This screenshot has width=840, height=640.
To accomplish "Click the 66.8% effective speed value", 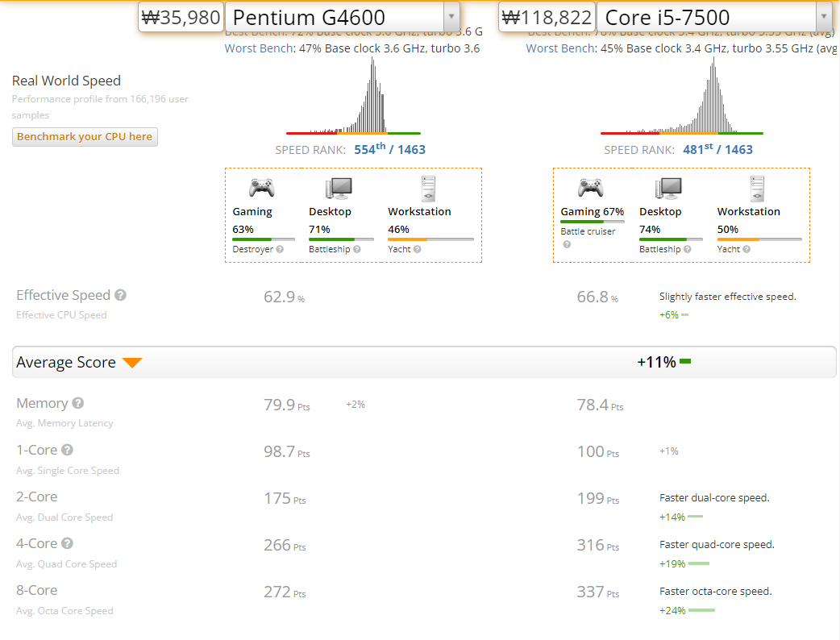I will coord(597,297).
